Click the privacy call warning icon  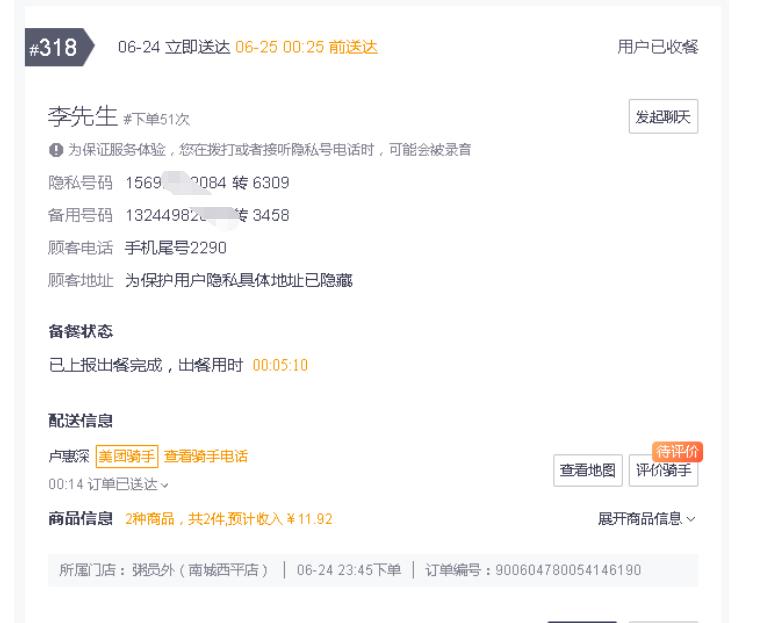pos(56,149)
